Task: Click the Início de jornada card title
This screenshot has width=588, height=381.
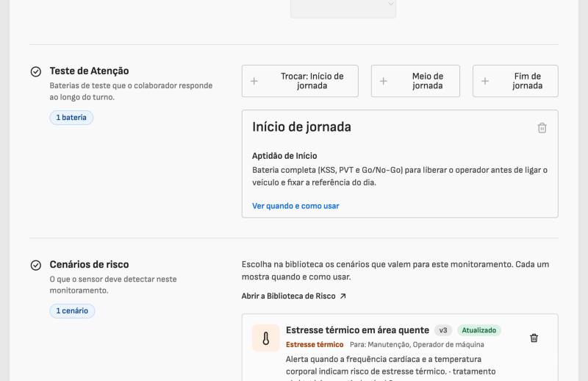Action: 301,127
